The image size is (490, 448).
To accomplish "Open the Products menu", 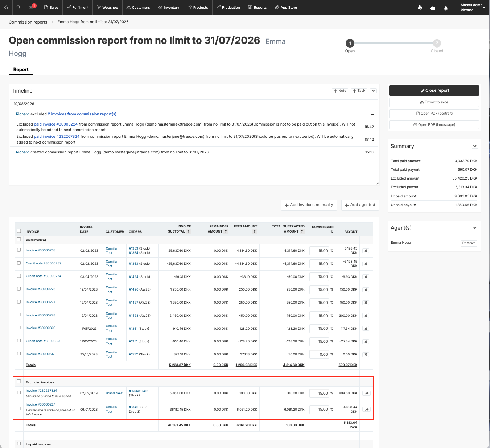I will (x=198, y=7).
